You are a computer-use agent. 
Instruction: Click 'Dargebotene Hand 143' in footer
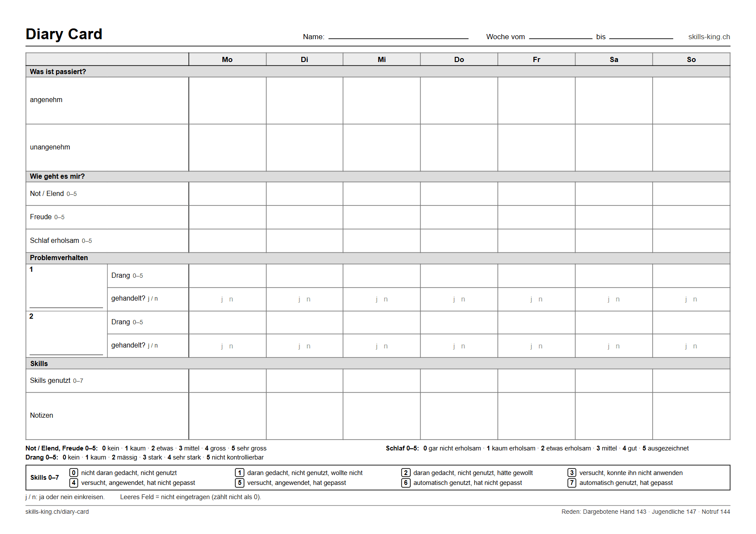point(615,512)
